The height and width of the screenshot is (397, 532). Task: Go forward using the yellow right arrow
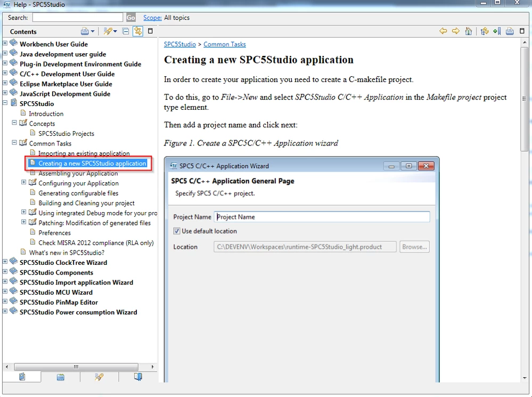456,31
